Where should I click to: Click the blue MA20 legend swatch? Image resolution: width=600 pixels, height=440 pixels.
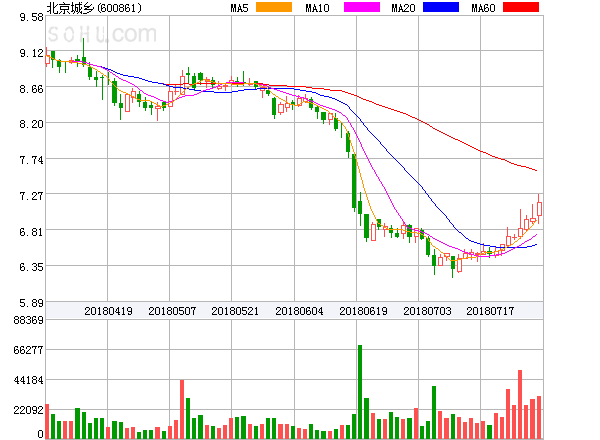click(x=441, y=7)
